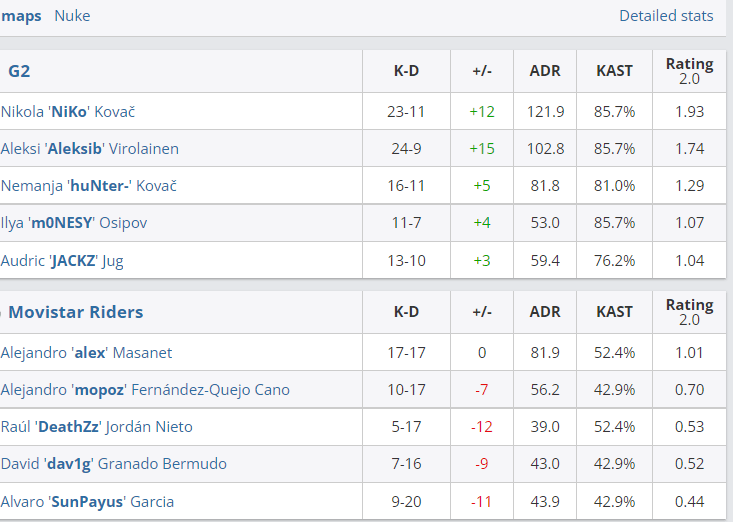Open Aleksib's player profile
The height and width of the screenshot is (522, 733).
[x=90, y=149]
